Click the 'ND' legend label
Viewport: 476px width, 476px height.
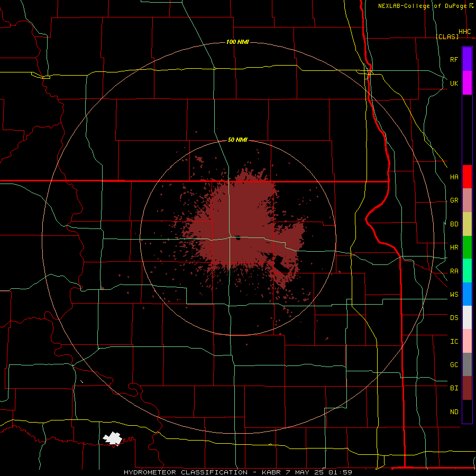click(454, 412)
